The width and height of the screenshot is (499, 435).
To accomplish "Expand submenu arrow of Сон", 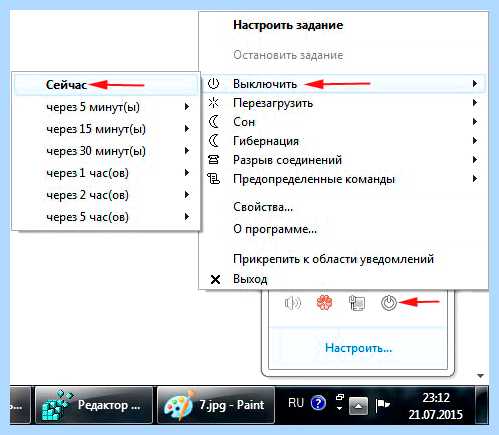I will click(x=475, y=121).
